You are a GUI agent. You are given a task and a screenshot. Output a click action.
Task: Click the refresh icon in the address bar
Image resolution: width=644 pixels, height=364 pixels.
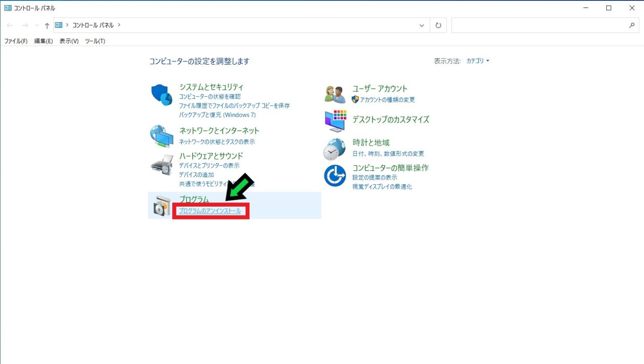point(438,25)
